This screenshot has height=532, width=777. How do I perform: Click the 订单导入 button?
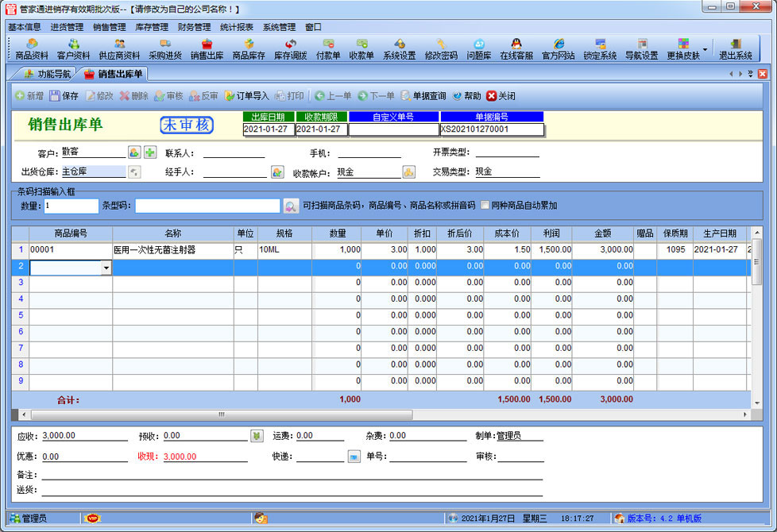[x=246, y=96]
